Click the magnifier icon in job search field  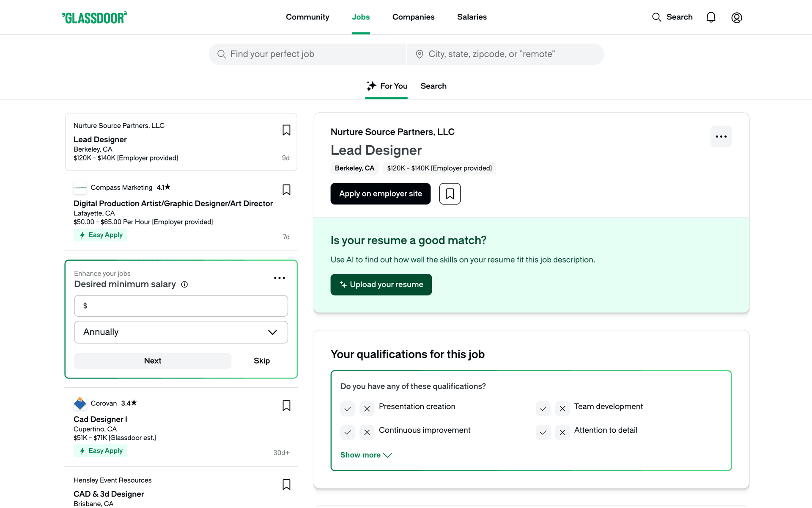[222, 54]
